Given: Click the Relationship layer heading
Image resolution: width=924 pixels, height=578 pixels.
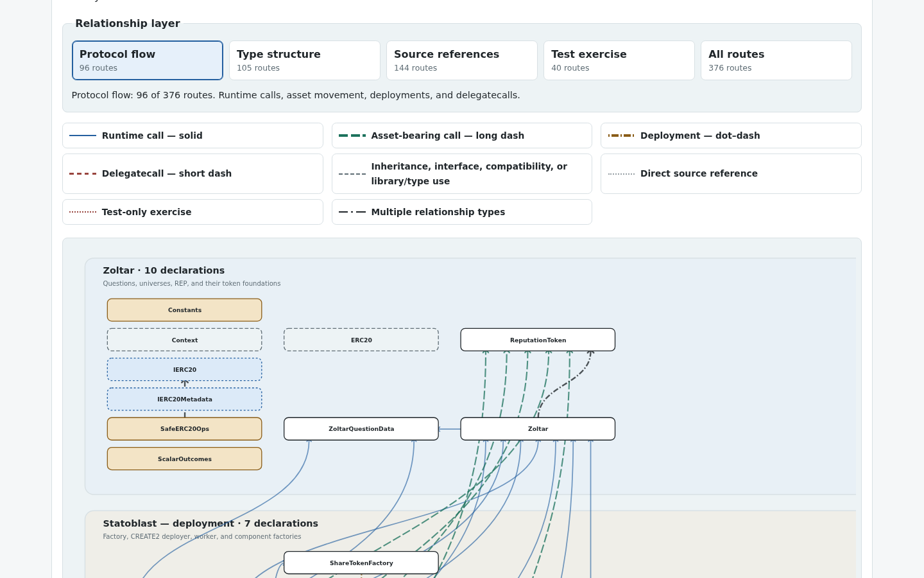Looking at the screenshot, I should point(128,24).
